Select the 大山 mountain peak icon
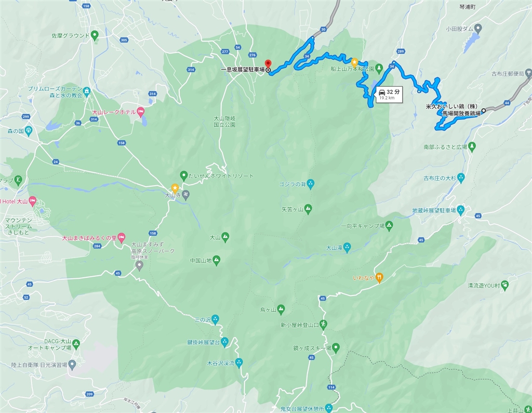This screenshot has height=413, width=532. (x=224, y=237)
